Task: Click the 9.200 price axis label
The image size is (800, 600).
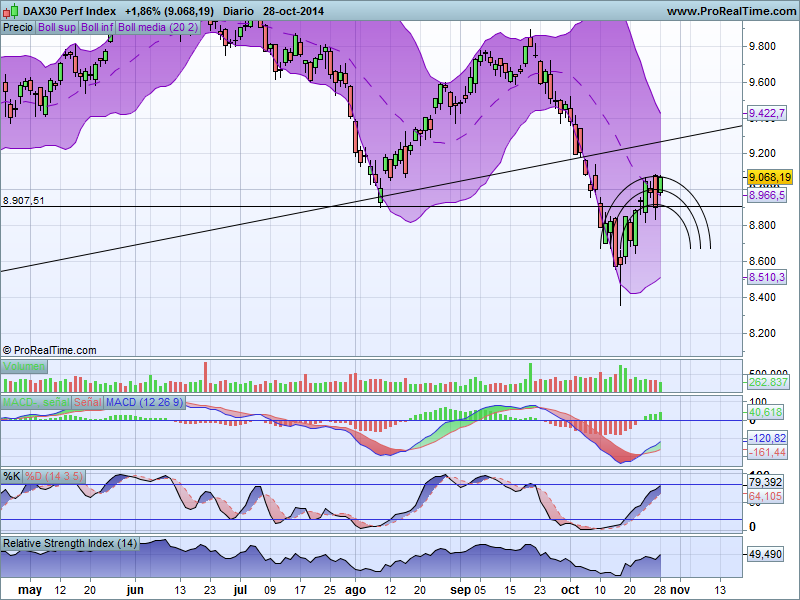Action: [x=762, y=153]
